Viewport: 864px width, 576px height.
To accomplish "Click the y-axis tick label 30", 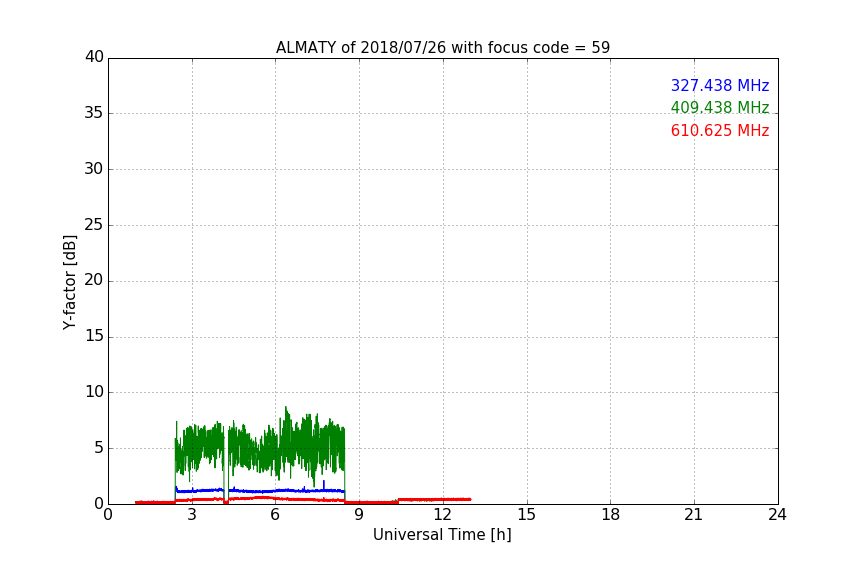I will (x=94, y=169).
